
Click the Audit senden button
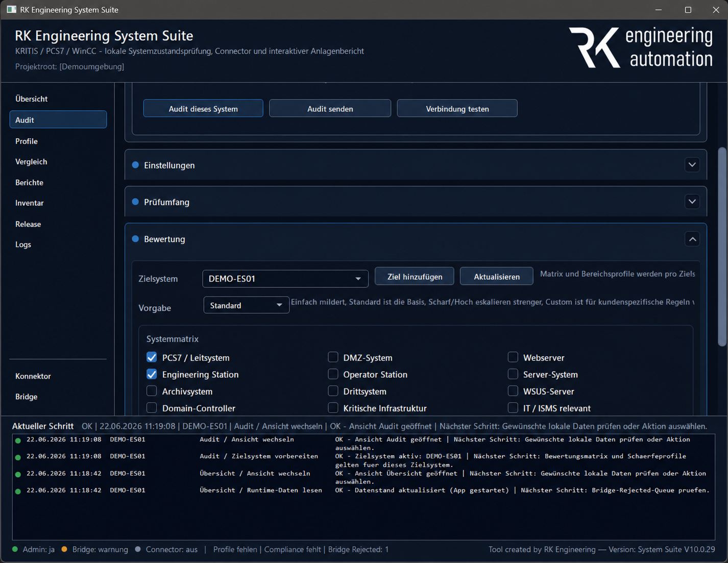pyautogui.click(x=330, y=108)
